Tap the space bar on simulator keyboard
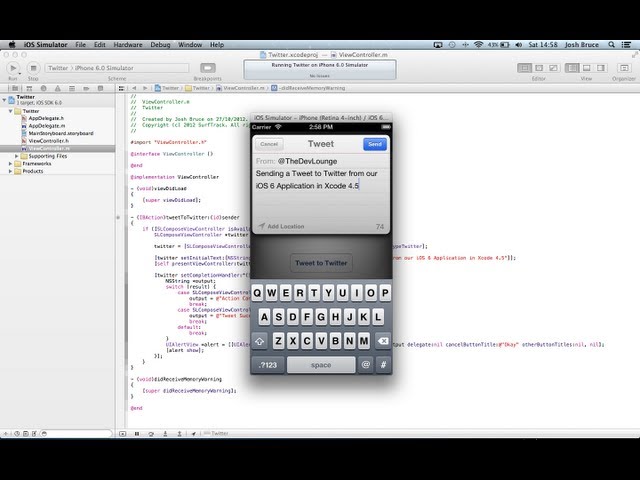The image size is (640, 480). (321, 365)
